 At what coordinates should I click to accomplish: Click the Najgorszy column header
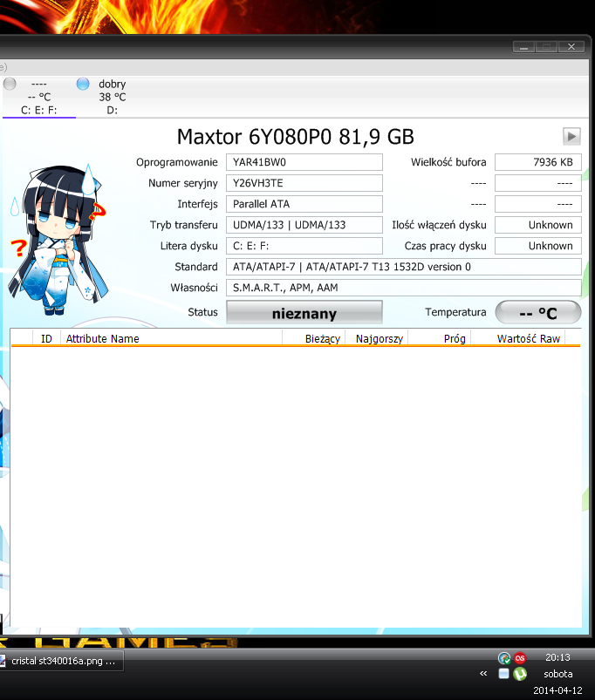click(377, 339)
